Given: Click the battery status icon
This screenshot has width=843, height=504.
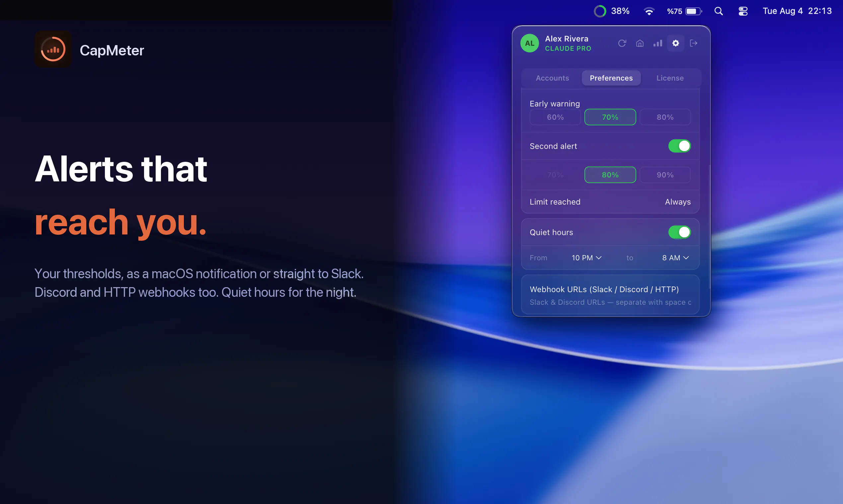Looking at the screenshot, I should (x=694, y=11).
